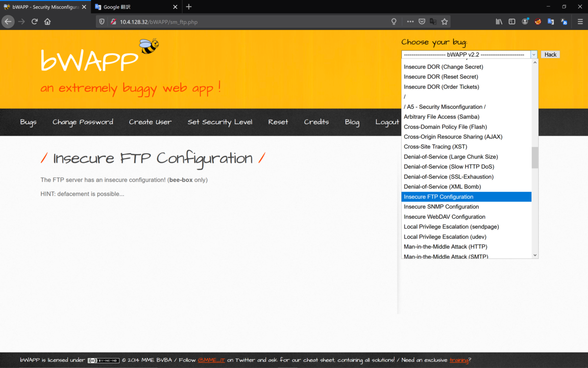588x368 pixels.
Task: Click the lightbulb icon in the address bar
Action: pyautogui.click(x=393, y=22)
